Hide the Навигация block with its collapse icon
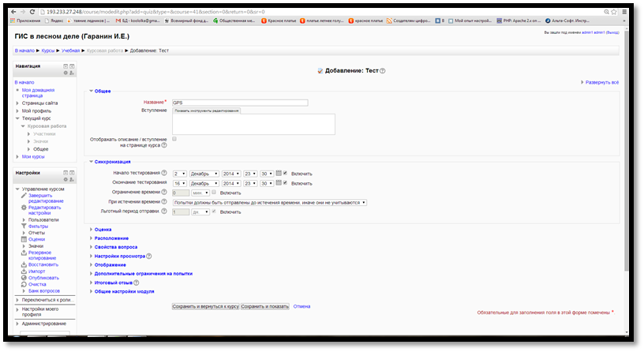This screenshot has width=644, height=352. click(66, 66)
